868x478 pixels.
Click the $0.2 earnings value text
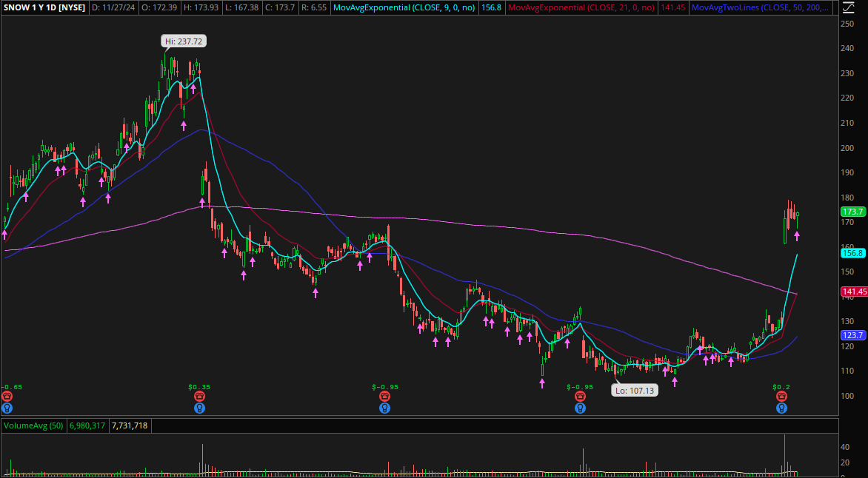[x=781, y=387]
